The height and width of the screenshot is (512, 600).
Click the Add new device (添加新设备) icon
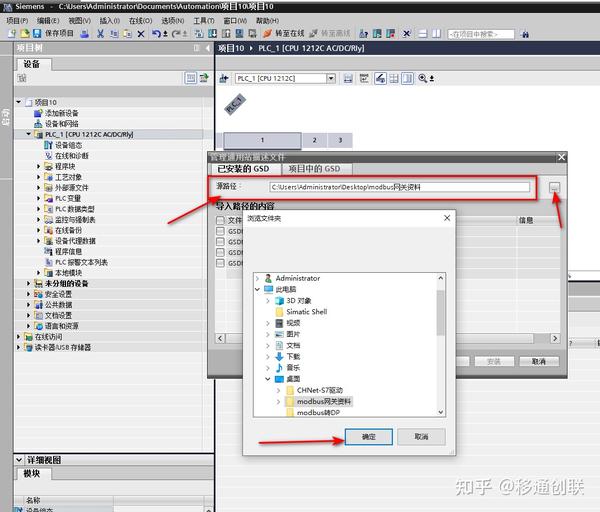[x=38, y=113]
